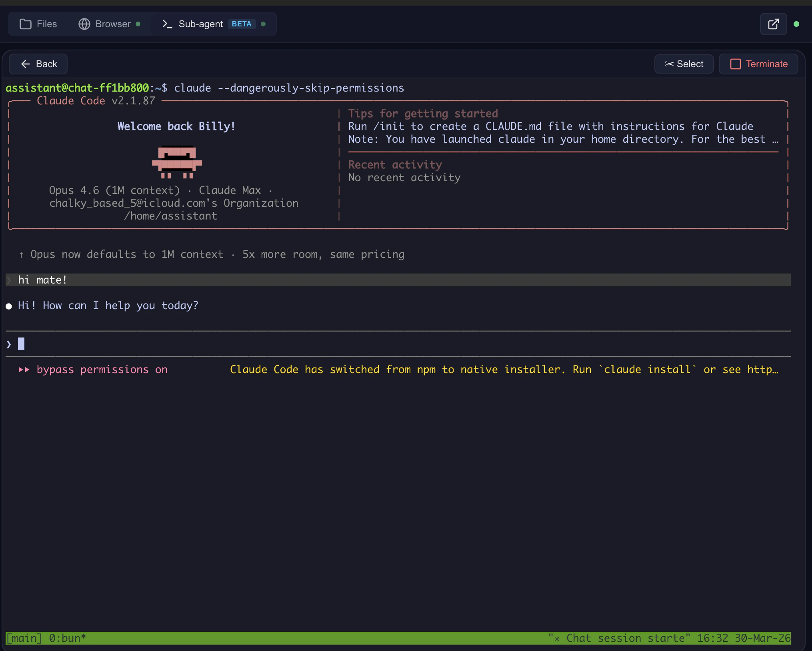
Task: Open session in external window via pop-out icon
Action: pyautogui.click(x=774, y=24)
